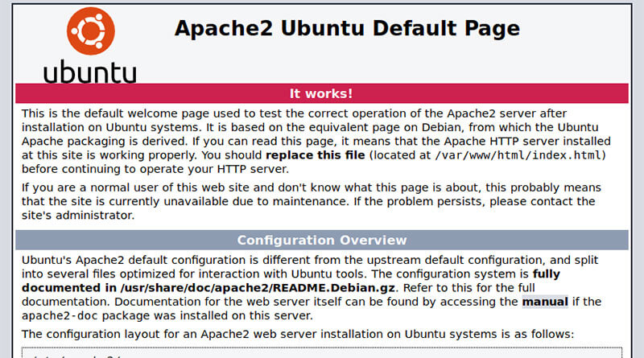Click the red 'It works!' banner

click(x=321, y=93)
